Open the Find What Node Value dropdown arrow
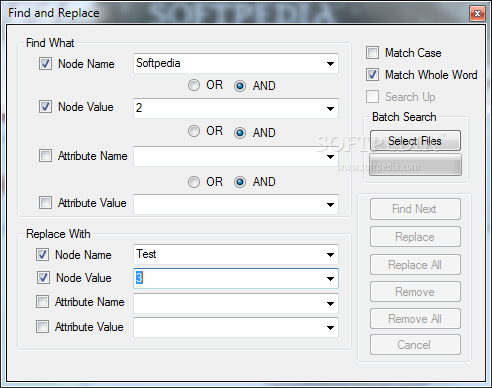Screen dimensions: 492x388 [330, 108]
